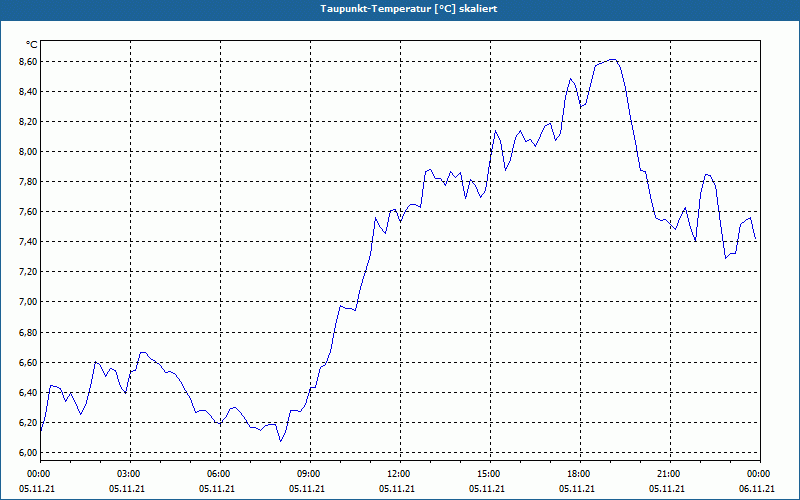Click the y-axis value '6,80'
The image size is (800, 500).
[x=29, y=333]
